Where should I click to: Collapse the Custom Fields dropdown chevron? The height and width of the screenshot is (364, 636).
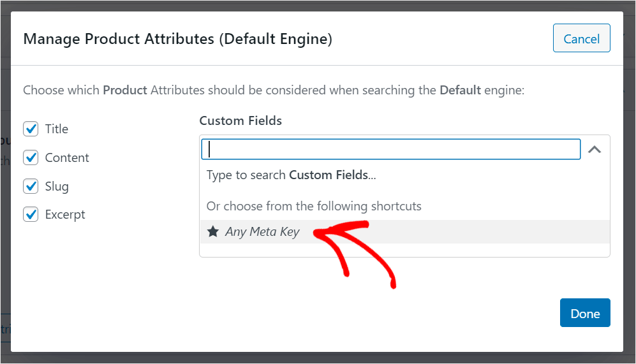click(595, 150)
